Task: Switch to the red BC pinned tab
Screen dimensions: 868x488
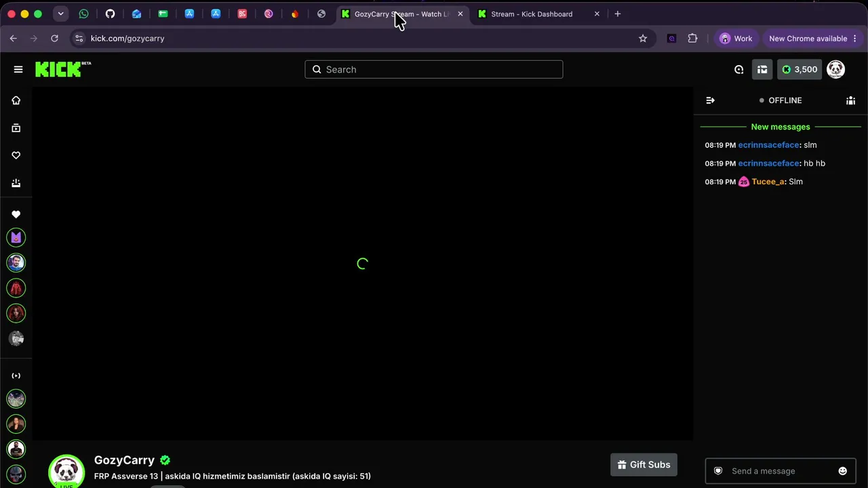Action: coord(242,14)
